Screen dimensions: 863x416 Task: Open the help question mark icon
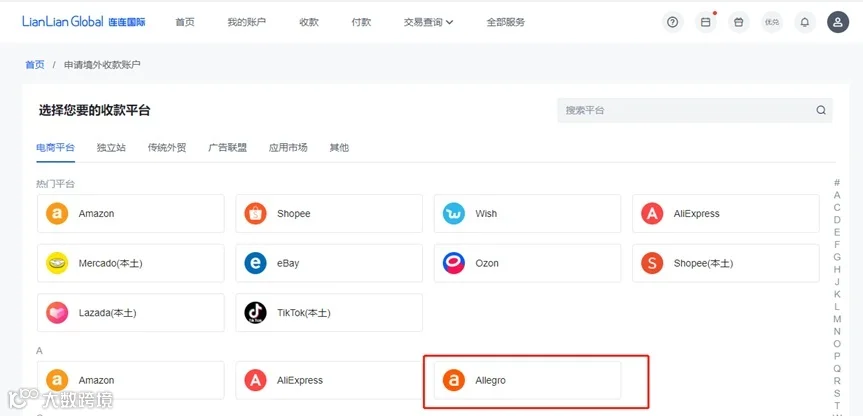coord(672,23)
